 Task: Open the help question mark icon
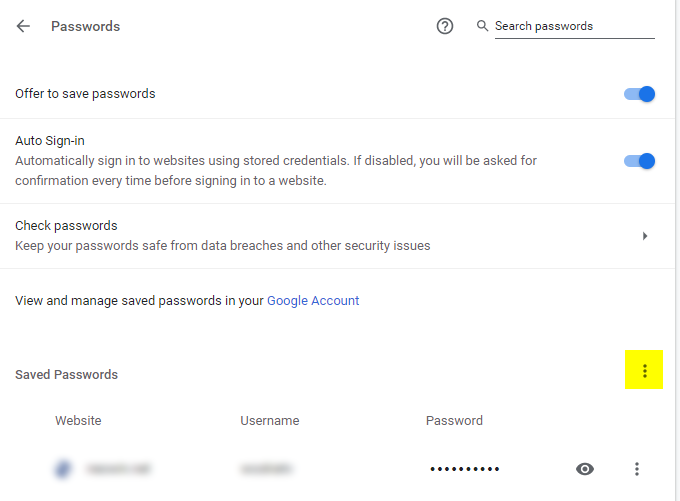click(445, 26)
